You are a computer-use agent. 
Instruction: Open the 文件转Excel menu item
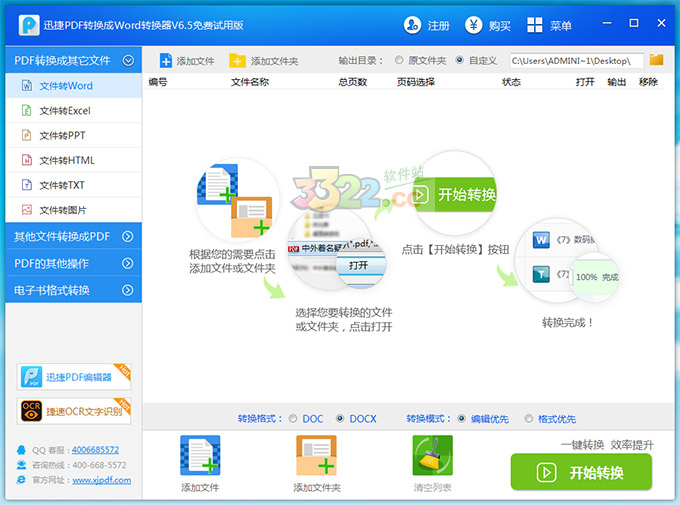(73, 110)
